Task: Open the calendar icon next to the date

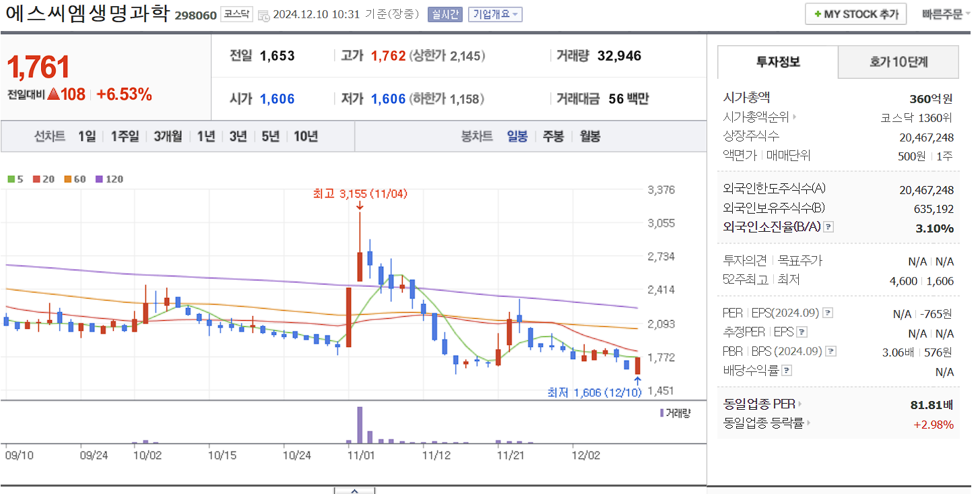Action: [265, 13]
